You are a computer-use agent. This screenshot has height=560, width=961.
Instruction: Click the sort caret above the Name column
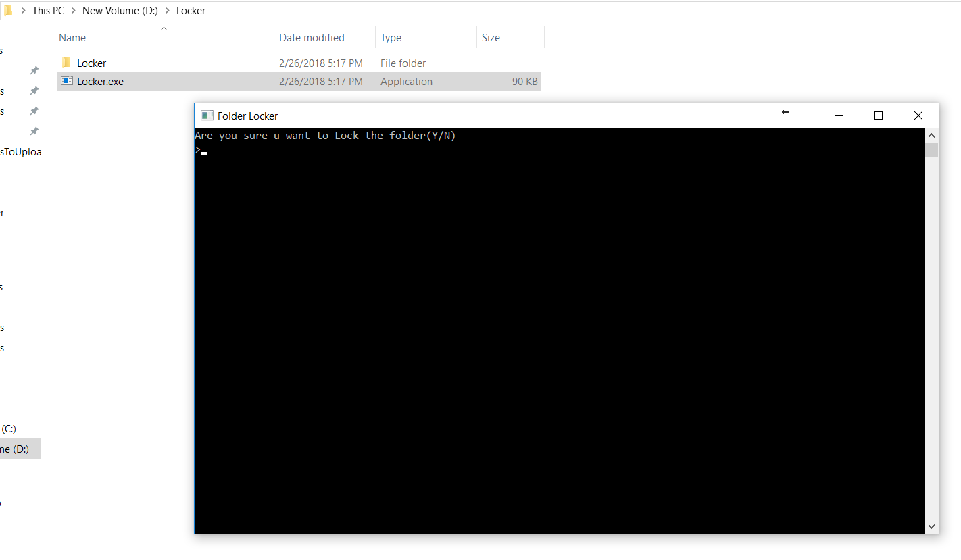[x=164, y=28]
